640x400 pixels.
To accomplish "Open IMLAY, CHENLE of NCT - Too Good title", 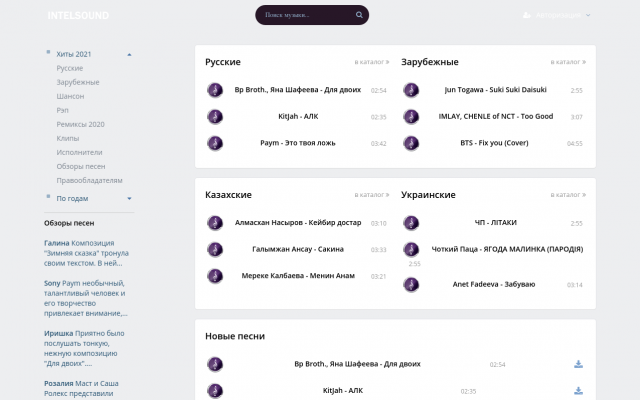I will coord(496,116).
